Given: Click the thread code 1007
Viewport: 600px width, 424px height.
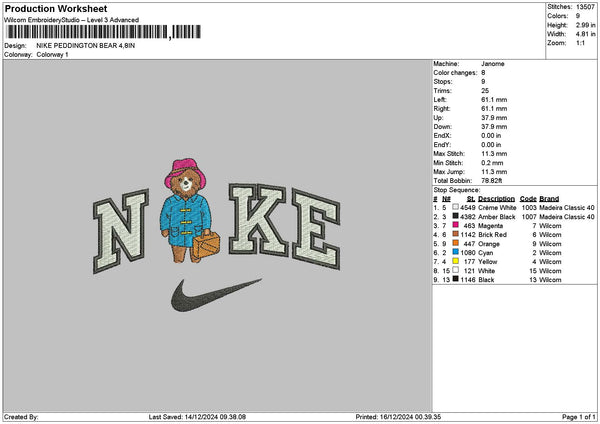Looking at the screenshot, I should coord(529,217).
